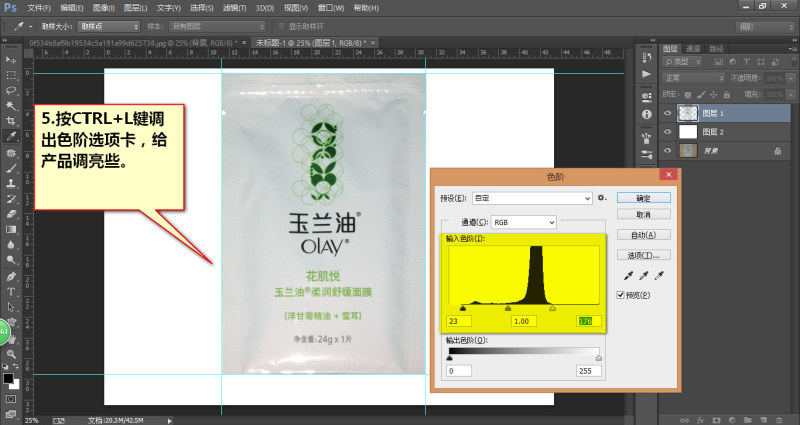Toggle the 预览 preview checkbox

(620, 295)
